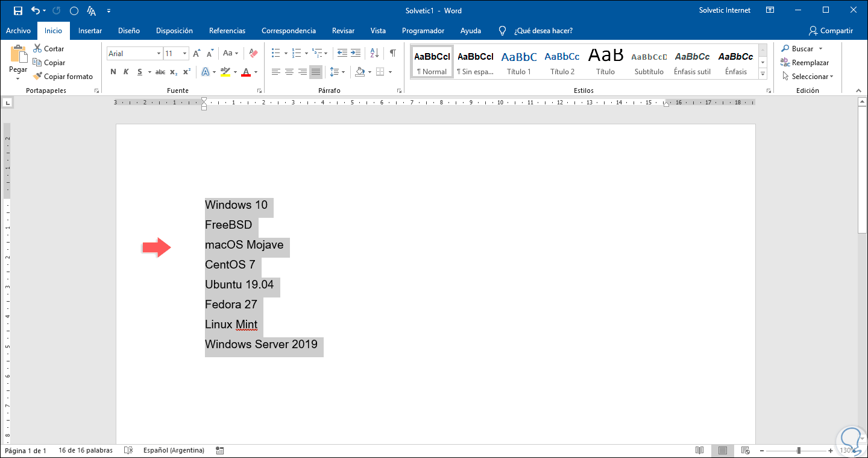Switch to Read Mode view in the status bar
This screenshot has height=458, width=868.
700,451
